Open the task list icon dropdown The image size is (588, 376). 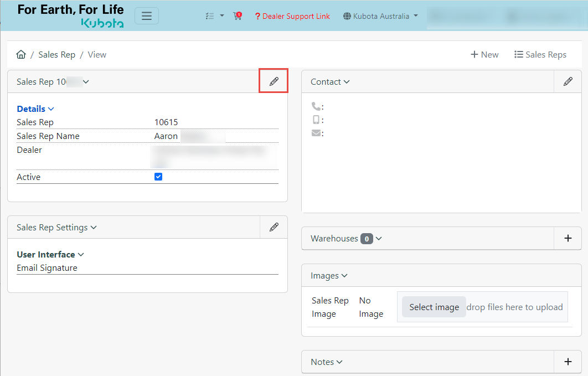click(x=214, y=16)
